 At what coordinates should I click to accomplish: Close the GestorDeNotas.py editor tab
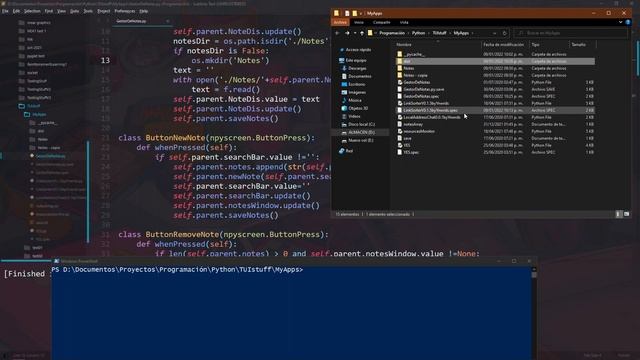[x=167, y=21]
